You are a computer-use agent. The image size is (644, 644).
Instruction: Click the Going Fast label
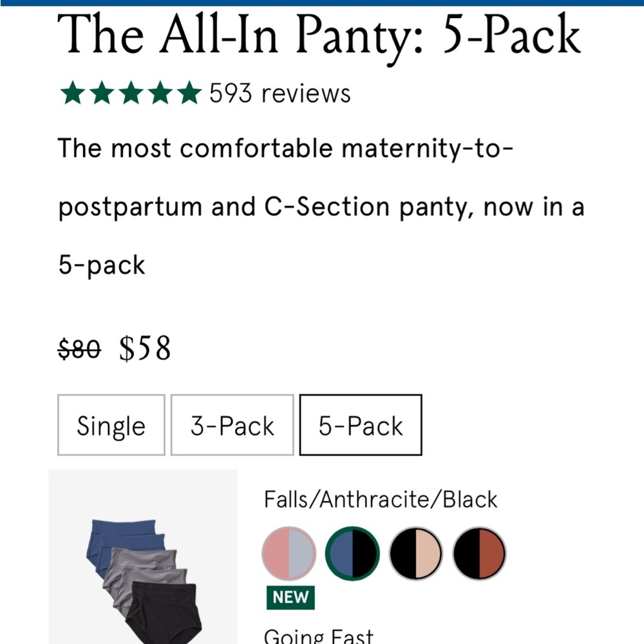pyautogui.click(x=317, y=634)
